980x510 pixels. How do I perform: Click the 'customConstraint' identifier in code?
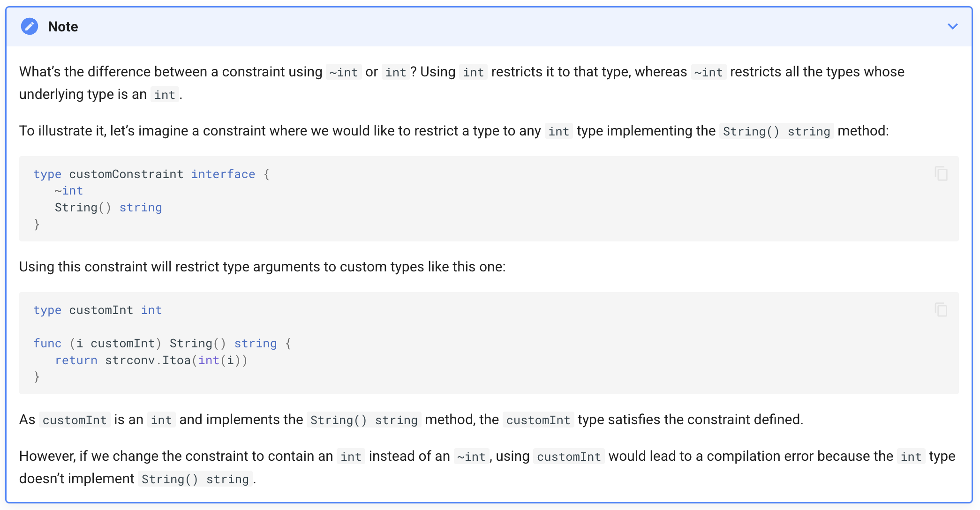pyautogui.click(x=126, y=174)
